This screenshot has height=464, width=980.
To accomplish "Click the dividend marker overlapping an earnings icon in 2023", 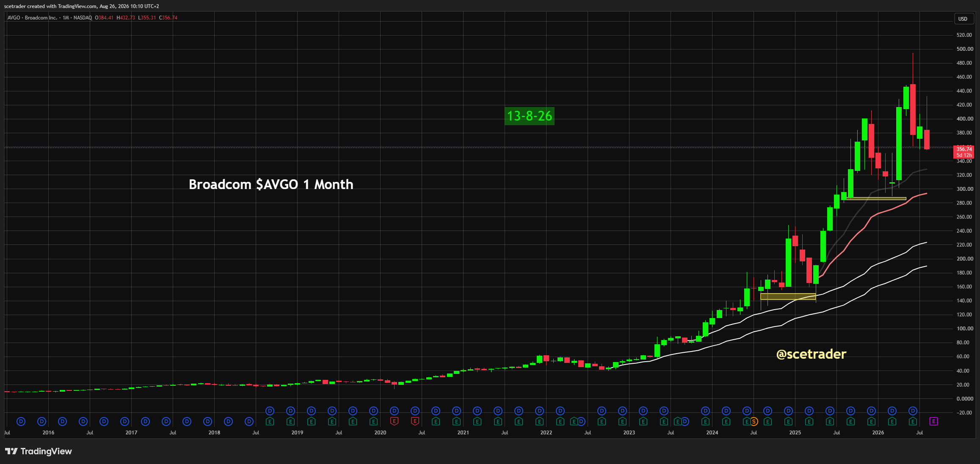I will point(685,421).
